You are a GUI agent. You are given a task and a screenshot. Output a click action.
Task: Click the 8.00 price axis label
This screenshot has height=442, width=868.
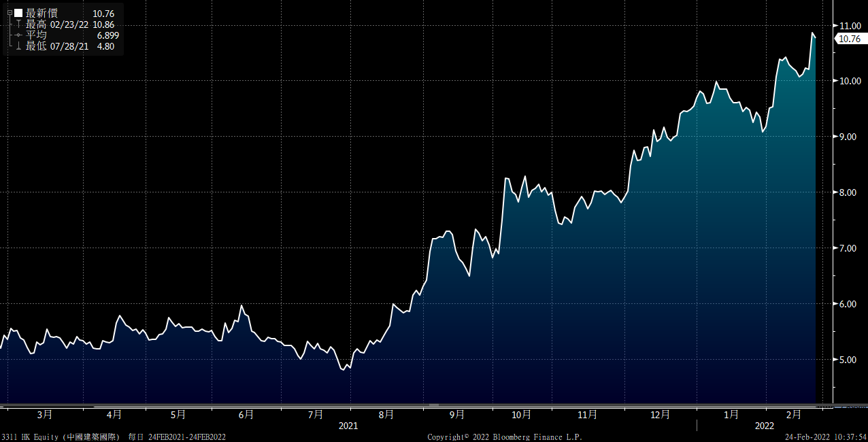(x=848, y=193)
